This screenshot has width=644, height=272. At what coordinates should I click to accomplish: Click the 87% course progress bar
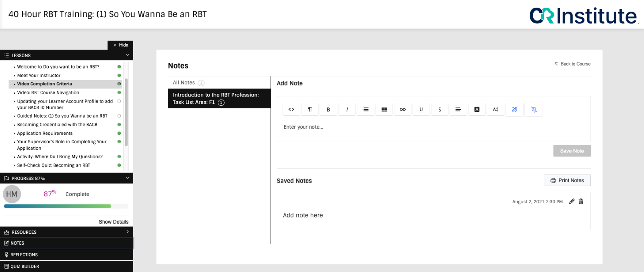(x=66, y=206)
